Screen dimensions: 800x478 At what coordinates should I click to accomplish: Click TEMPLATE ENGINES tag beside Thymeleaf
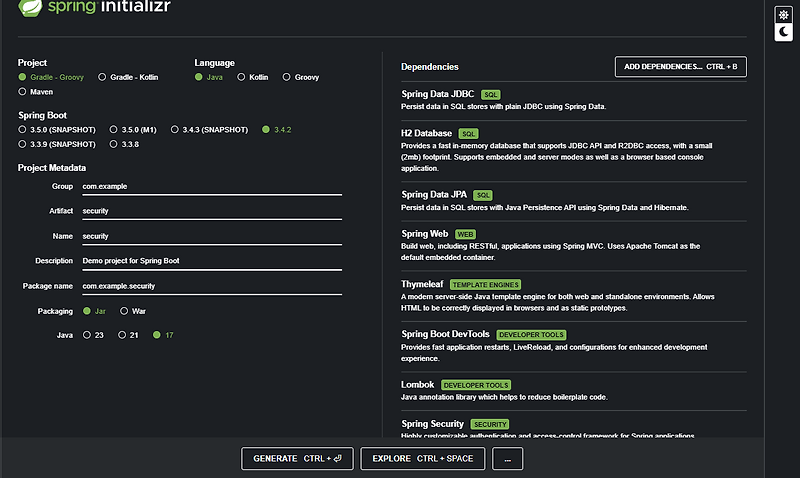(485, 285)
